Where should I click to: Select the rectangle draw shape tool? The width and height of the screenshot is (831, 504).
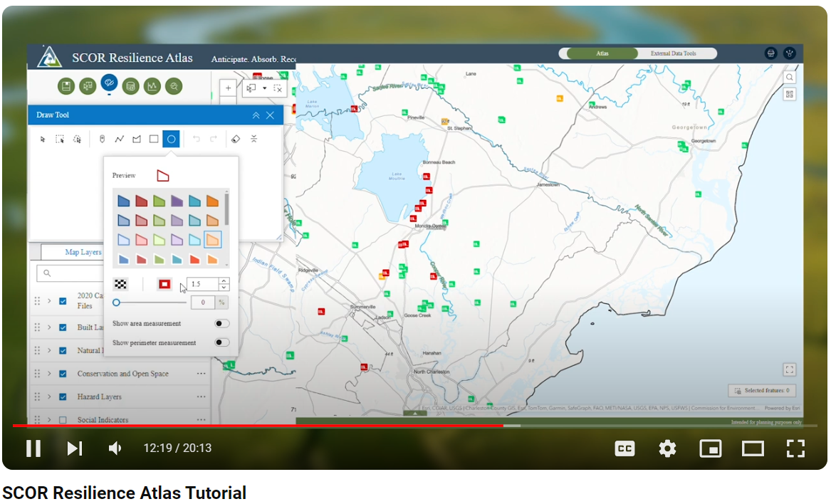click(153, 139)
